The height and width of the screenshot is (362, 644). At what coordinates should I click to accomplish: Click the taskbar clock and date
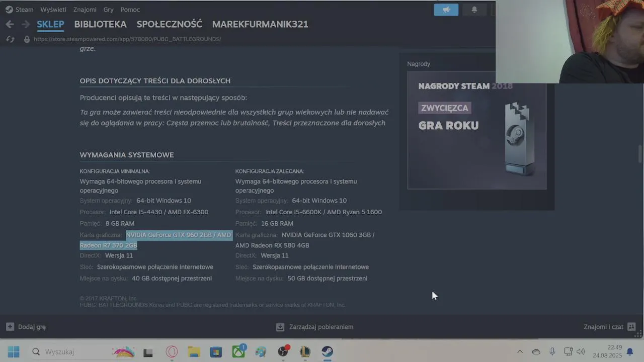tap(608, 351)
